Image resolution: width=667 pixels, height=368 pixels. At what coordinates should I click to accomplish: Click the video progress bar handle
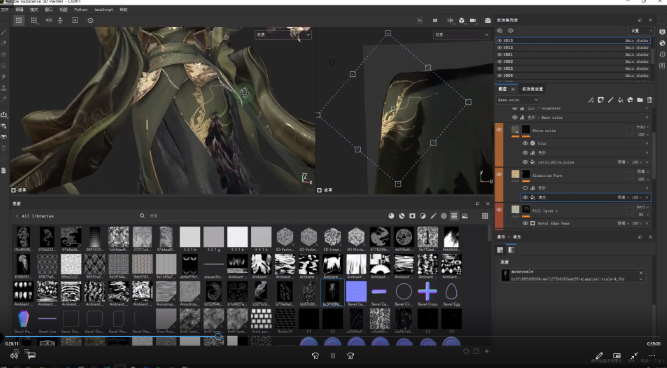pyautogui.click(x=218, y=337)
